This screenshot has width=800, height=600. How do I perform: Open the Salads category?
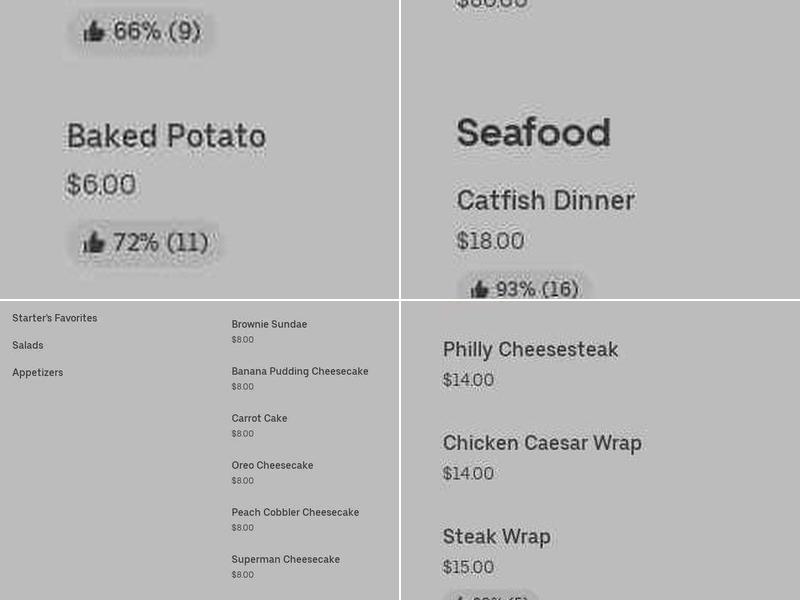(x=27, y=345)
